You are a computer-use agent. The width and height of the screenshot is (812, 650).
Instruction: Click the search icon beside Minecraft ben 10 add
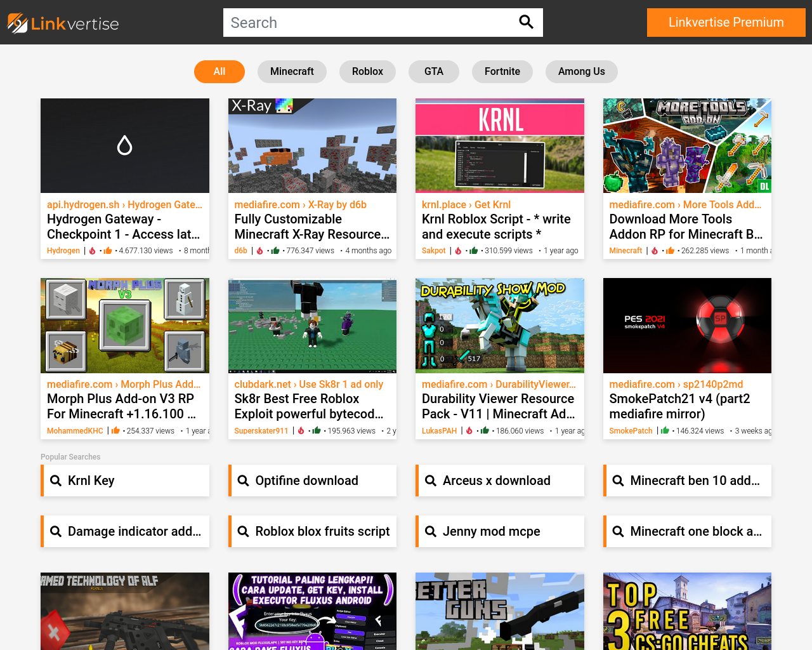click(618, 481)
